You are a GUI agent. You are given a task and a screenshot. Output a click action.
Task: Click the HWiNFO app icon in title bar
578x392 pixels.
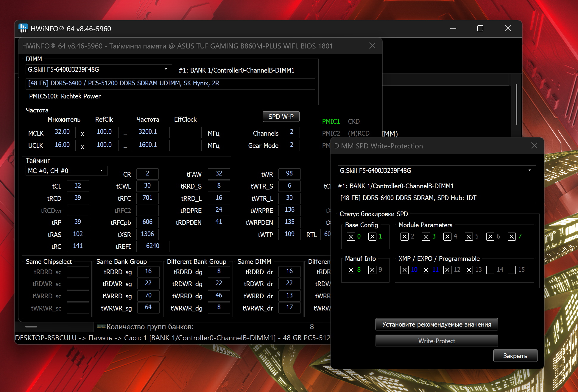pos(23,28)
